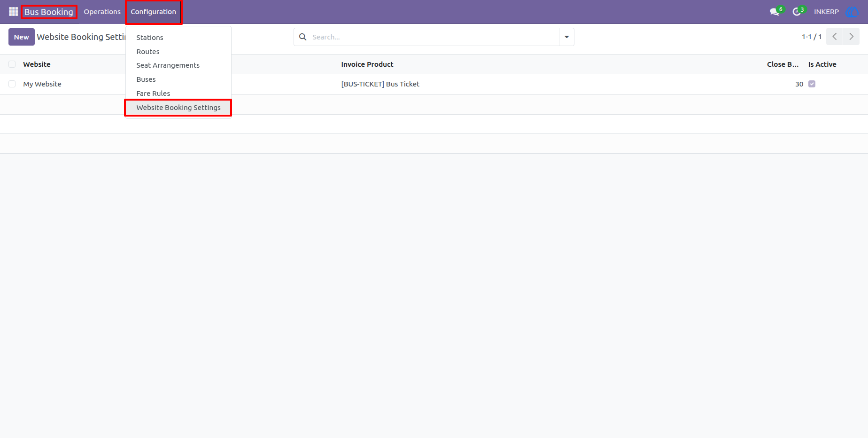Viewport: 868px width, 438px height.
Task: Open Website Booking Settings menu entry
Action: point(178,108)
